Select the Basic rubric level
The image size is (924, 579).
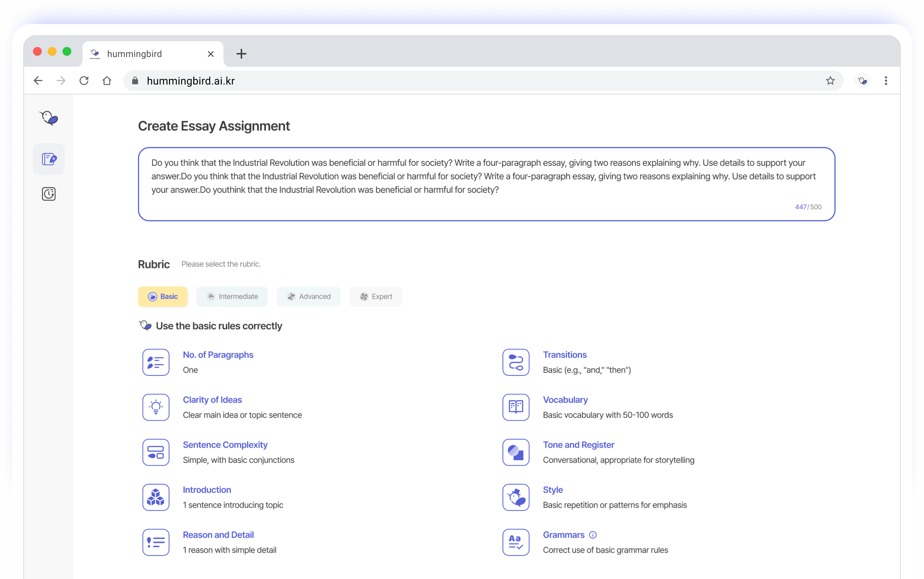(163, 296)
